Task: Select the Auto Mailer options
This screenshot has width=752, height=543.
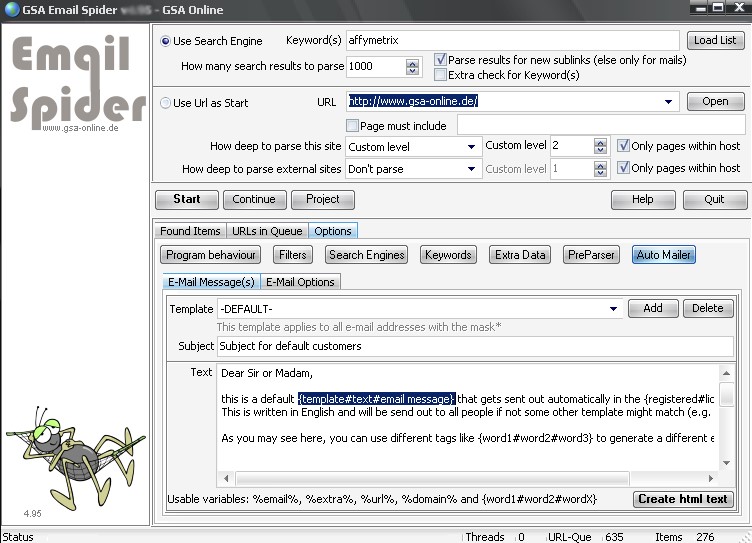Action: coord(663,255)
